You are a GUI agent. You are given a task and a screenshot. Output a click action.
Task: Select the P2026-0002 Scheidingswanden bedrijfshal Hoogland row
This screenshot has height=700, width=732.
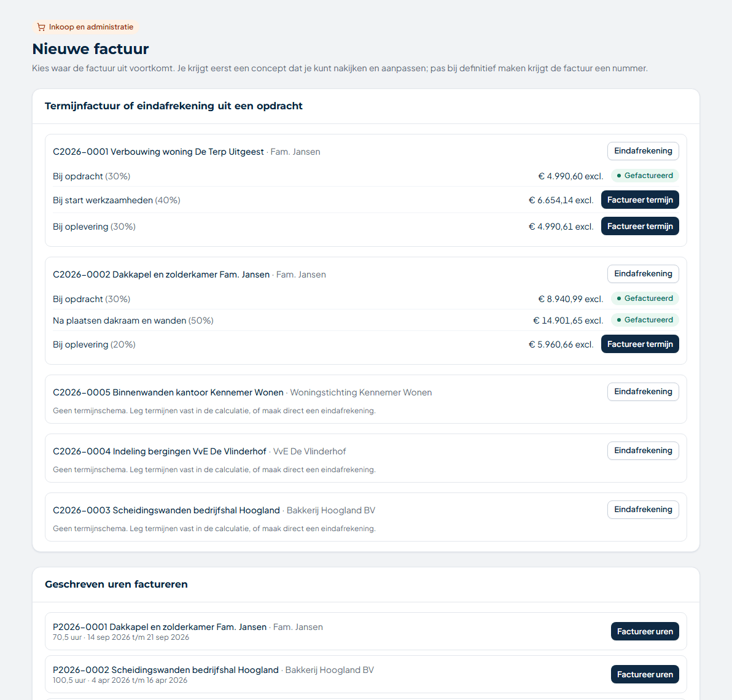click(x=365, y=674)
